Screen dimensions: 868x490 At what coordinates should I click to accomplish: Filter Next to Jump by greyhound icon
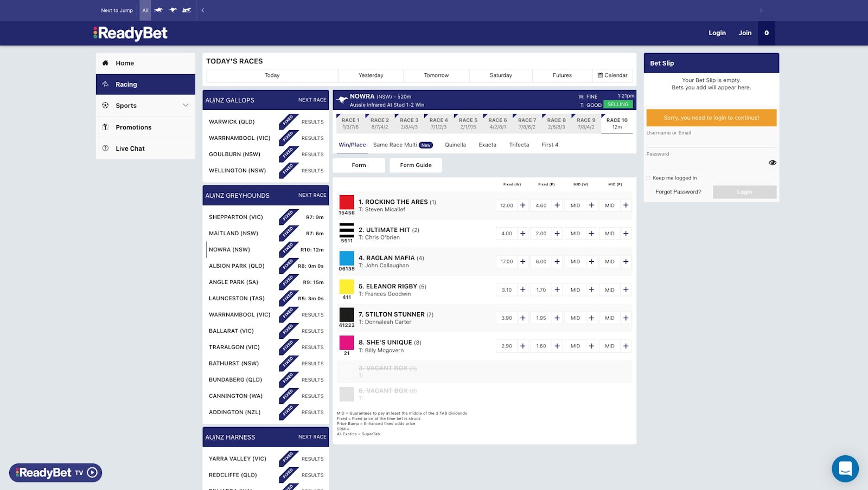point(173,10)
